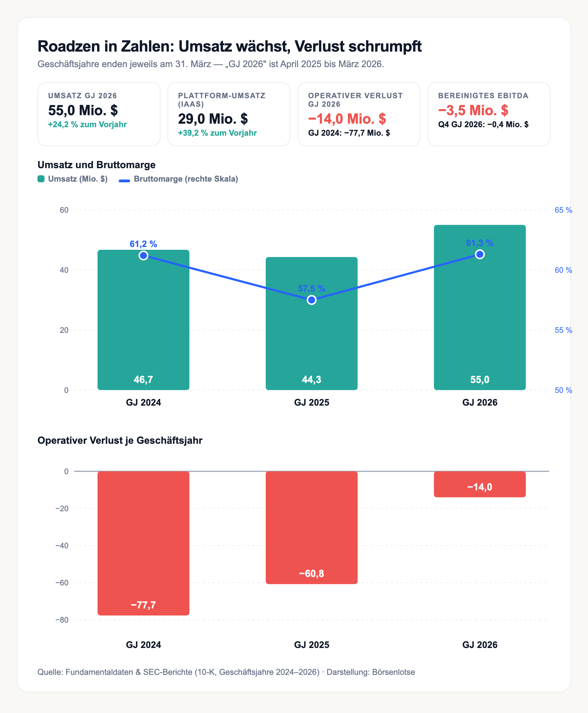Screen dimensions: 588x713
Task: Open the Plattform-Umsatz (IaaS) card
Action: click(229, 114)
